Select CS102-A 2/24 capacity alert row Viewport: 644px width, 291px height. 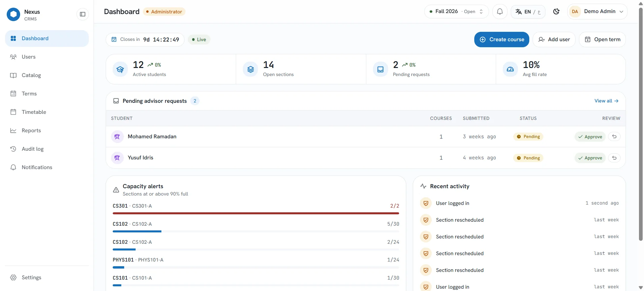pyautogui.click(x=256, y=245)
